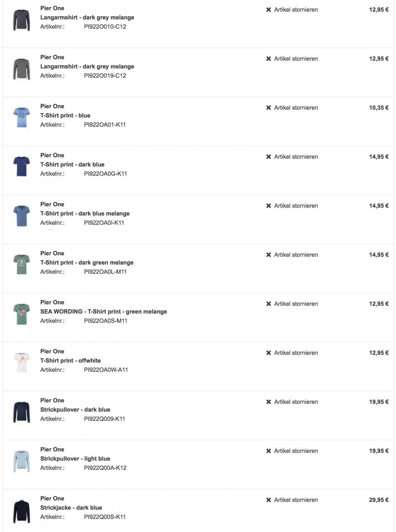Click X icon for offwhite T-Shirt print
Viewport: 396px width, 532px height.
(269, 353)
